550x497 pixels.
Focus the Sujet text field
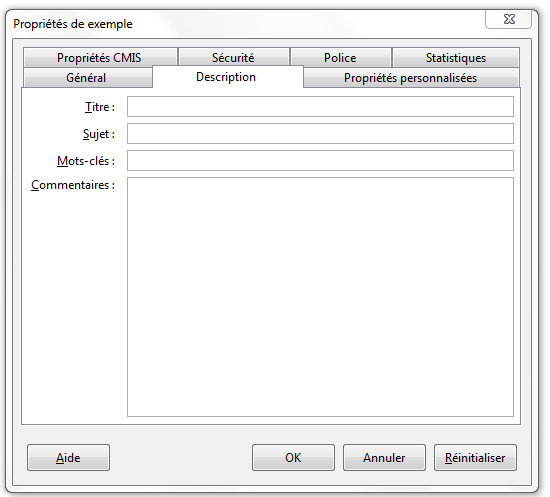(320, 134)
